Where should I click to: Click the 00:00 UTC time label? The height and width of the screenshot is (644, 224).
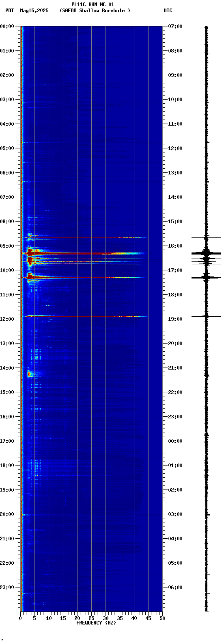pyautogui.click(x=175, y=441)
